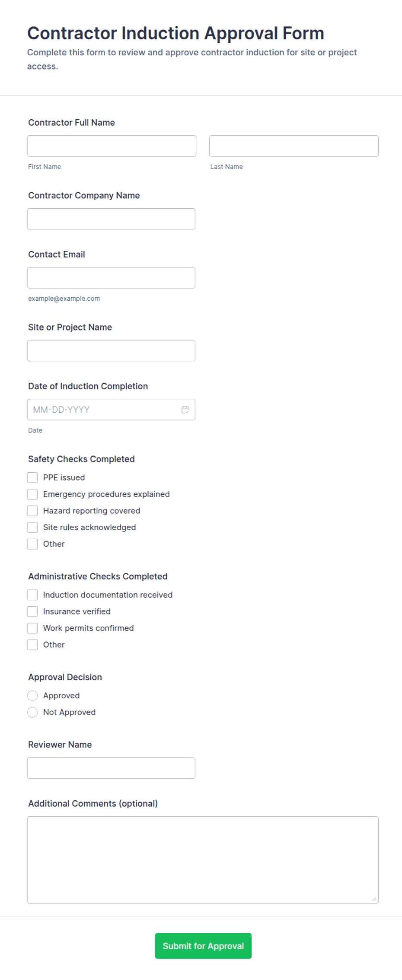Enable Hazard reporting covered checkbox
Image resolution: width=402 pixels, height=980 pixels.
[x=32, y=511]
